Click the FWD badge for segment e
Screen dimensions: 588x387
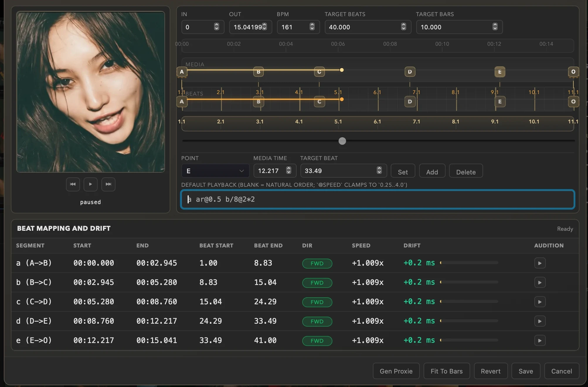coord(317,341)
